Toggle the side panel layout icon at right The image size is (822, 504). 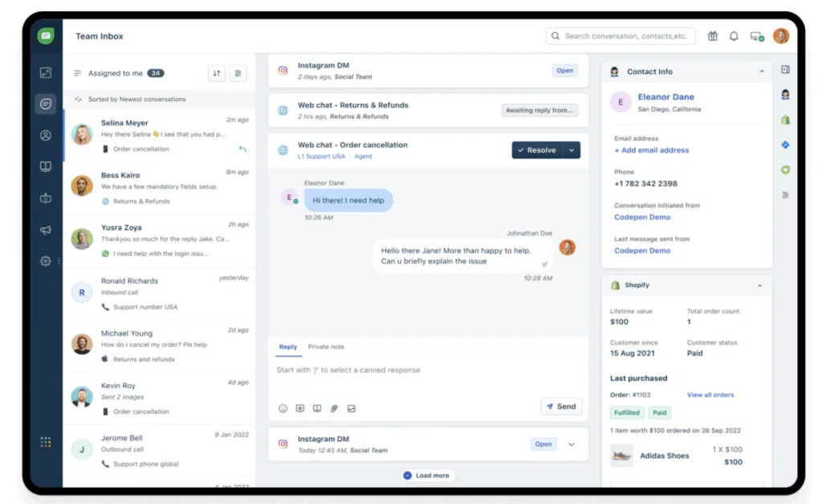(x=785, y=69)
